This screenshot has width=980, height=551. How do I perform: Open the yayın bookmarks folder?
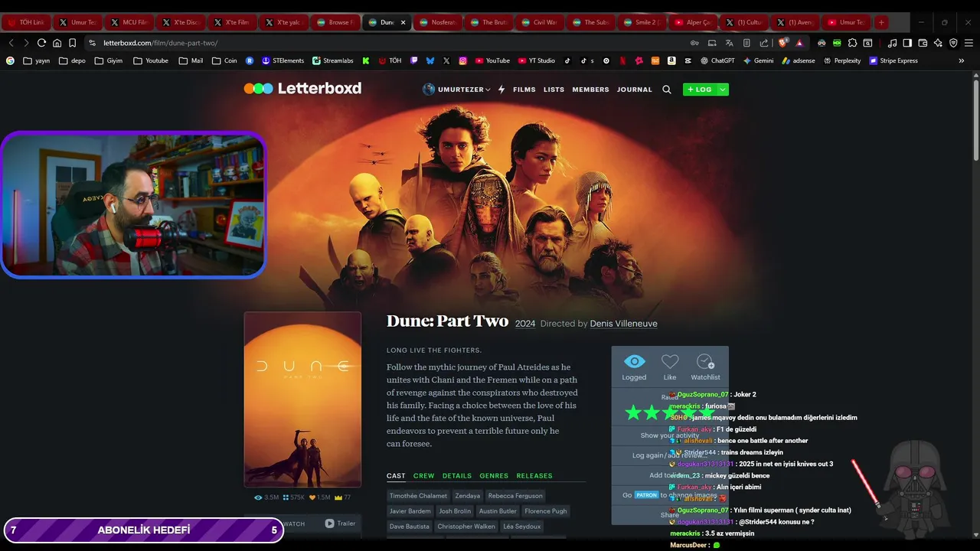37,60
